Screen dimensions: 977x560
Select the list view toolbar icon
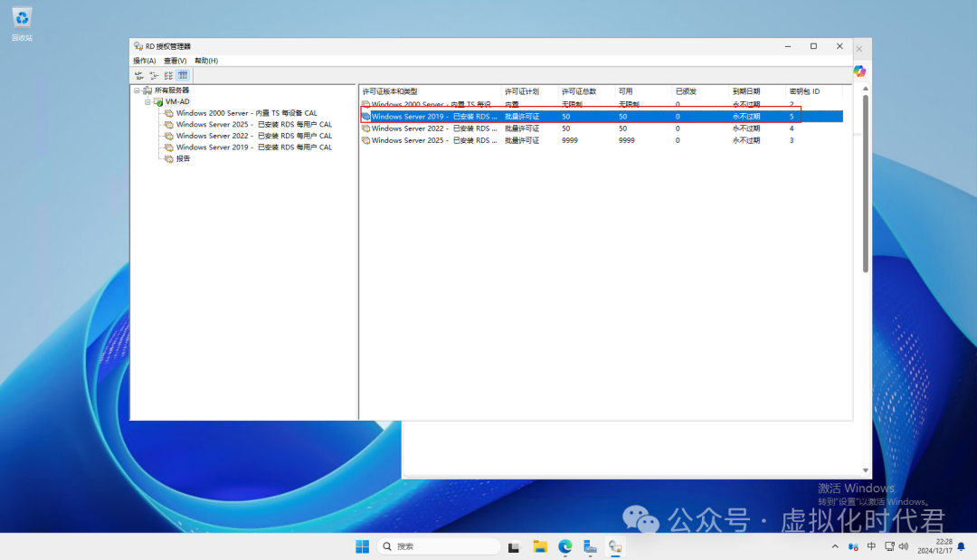pos(168,75)
